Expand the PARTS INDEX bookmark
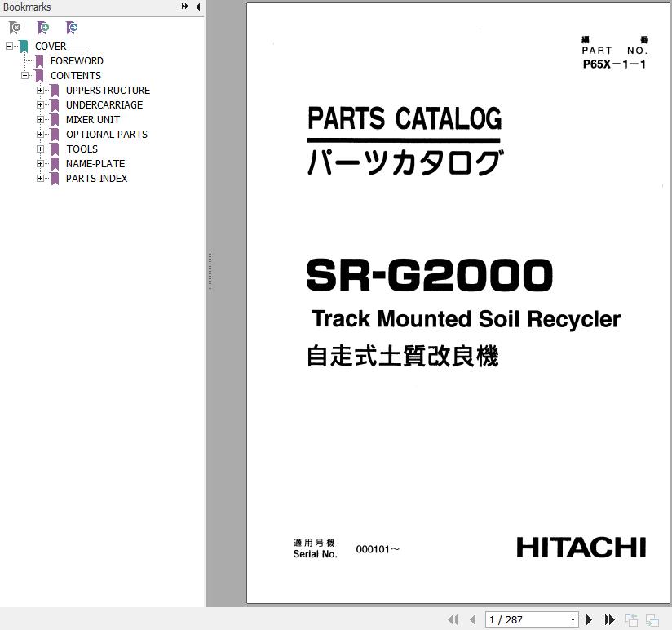672x630 pixels. (40, 178)
